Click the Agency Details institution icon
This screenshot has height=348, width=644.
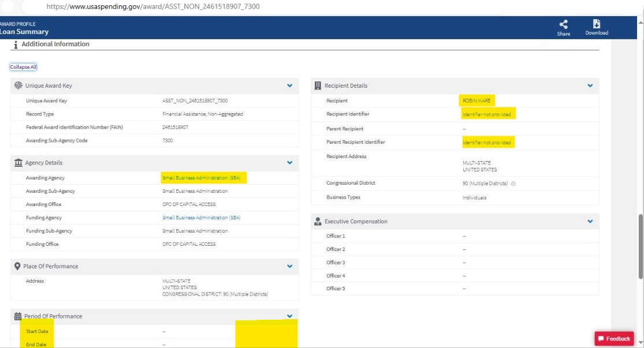pyautogui.click(x=18, y=163)
